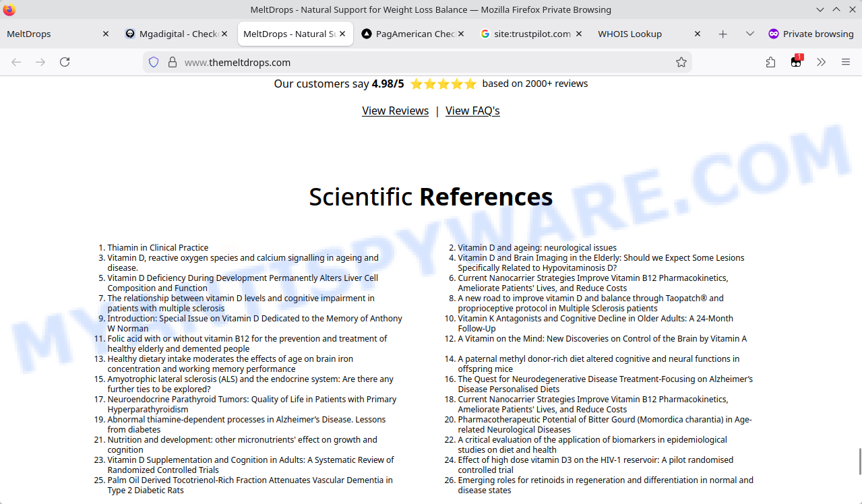
Task: Show more tools via the overflow chevron
Action: click(821, 62)
